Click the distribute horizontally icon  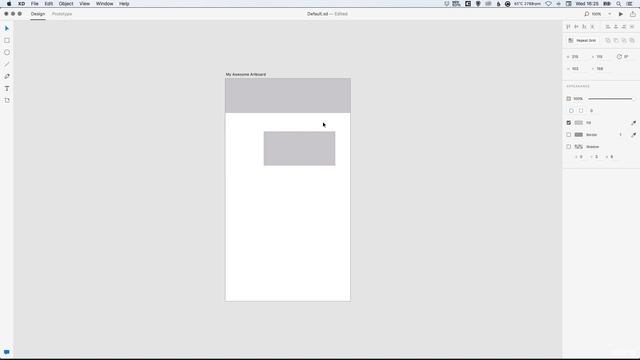(x=632, y=27)
